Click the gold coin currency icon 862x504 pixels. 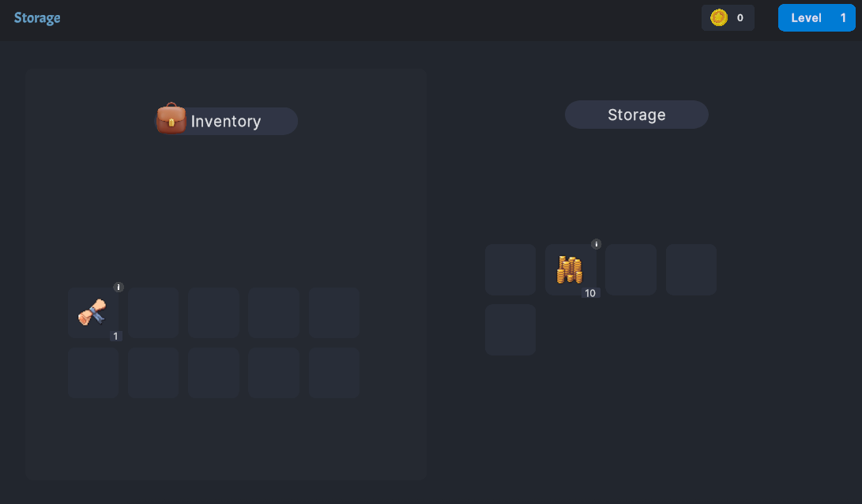(x=718, y=17)
